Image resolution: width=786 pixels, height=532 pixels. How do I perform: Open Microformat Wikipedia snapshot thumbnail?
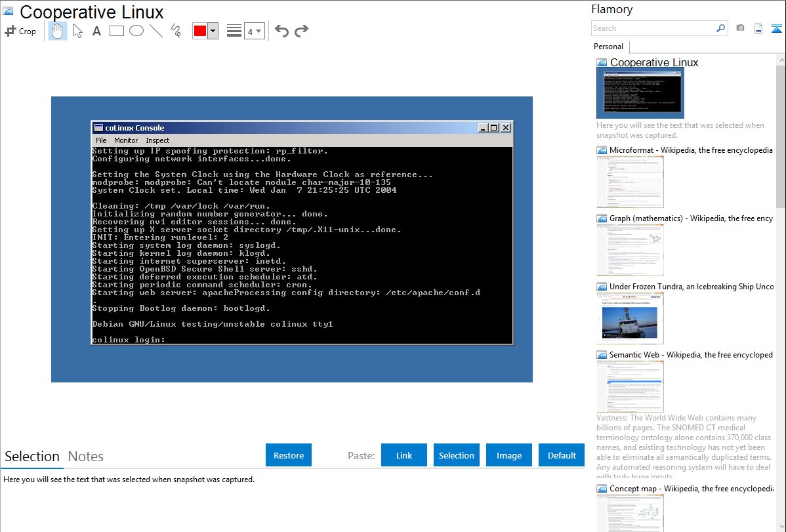[x=630, y=182]
